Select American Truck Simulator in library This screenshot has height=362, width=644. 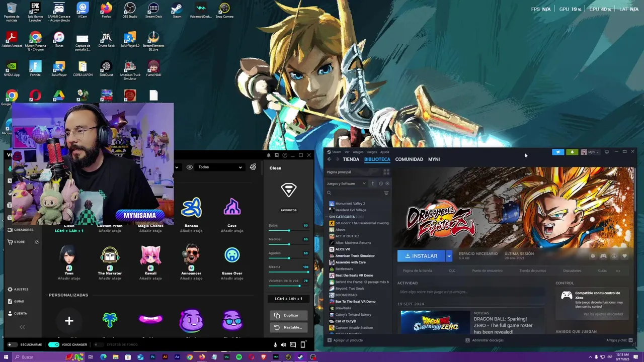(355, 256)
